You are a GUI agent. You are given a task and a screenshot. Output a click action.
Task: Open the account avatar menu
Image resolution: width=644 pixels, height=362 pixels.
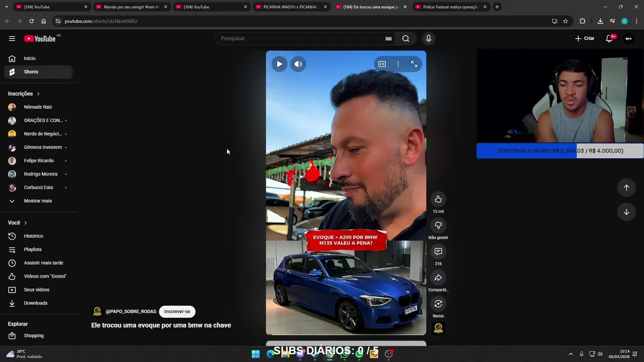coord(628,39)
